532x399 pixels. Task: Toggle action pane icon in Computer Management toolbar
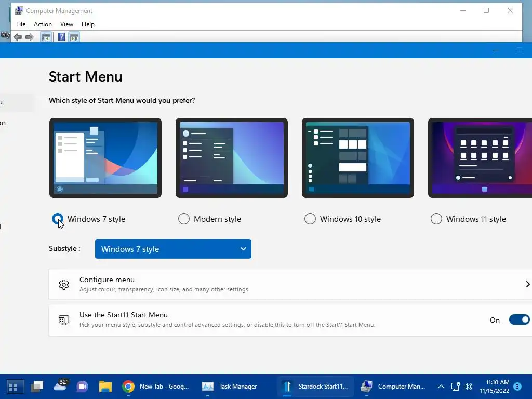pyautogui.click(x=74, y=37)
